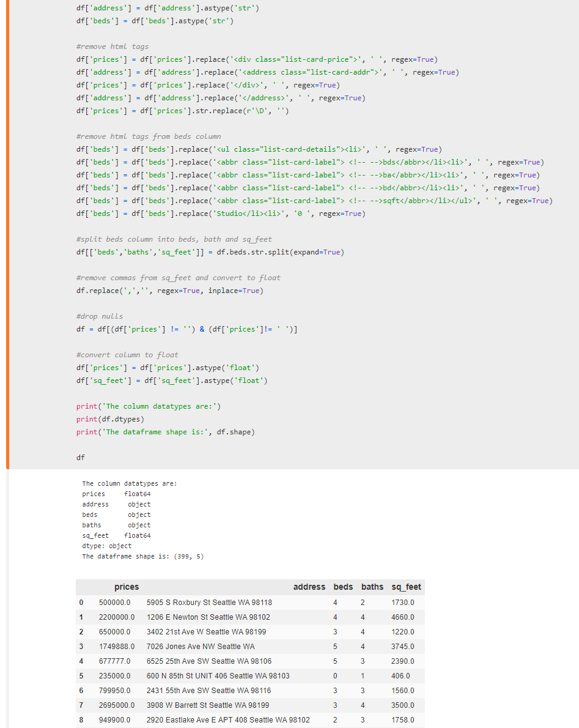Click row index 8 in dataframe
579x728 pixels.
[x=81, y=720]
